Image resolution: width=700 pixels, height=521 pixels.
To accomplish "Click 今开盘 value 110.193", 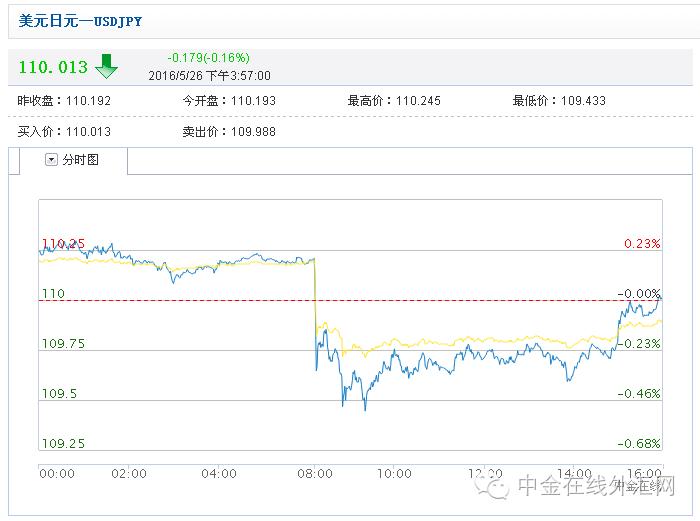I will pos(253,101).
